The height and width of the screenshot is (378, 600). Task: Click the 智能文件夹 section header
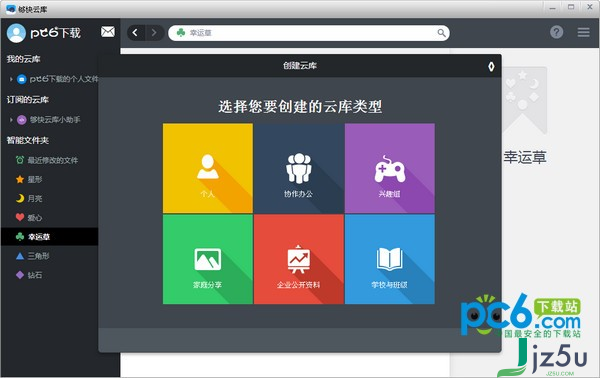(28, 140)
